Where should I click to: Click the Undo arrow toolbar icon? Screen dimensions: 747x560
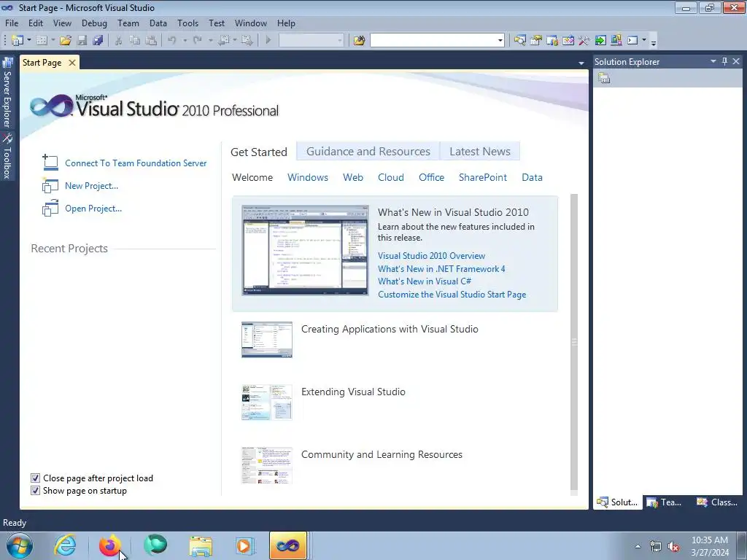[172, 41]
